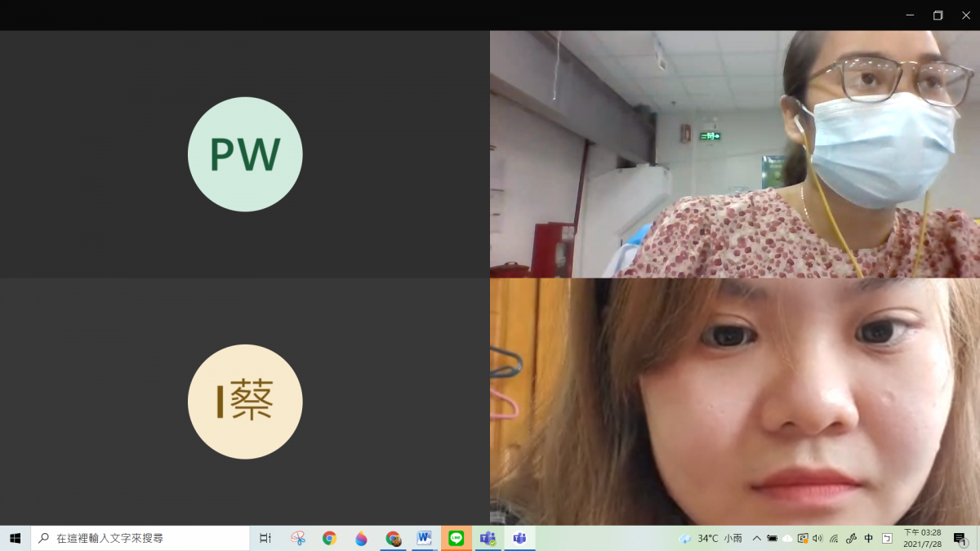The width and height of the screenshot is (980, 551).
Task: Open the notification center icon
Action: 960,538
